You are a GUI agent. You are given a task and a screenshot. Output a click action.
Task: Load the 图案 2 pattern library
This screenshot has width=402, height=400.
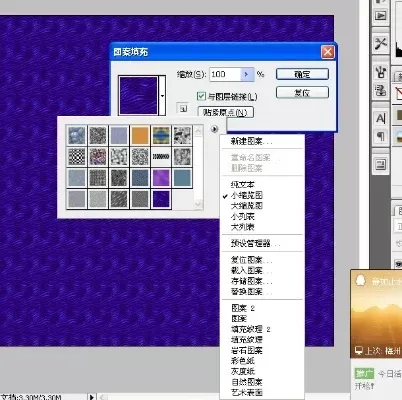pos(243,308)
